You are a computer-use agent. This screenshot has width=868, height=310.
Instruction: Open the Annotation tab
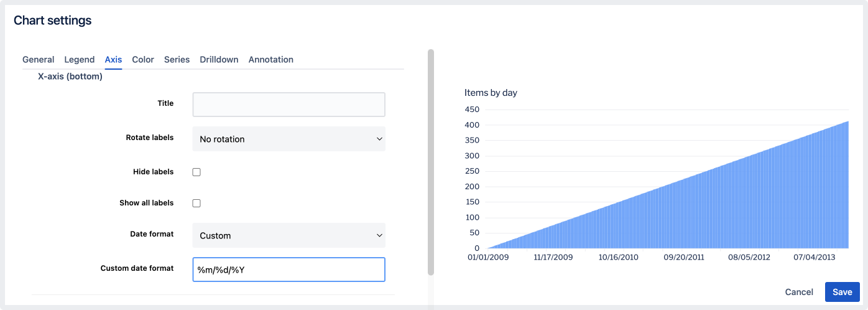(270, 60)
